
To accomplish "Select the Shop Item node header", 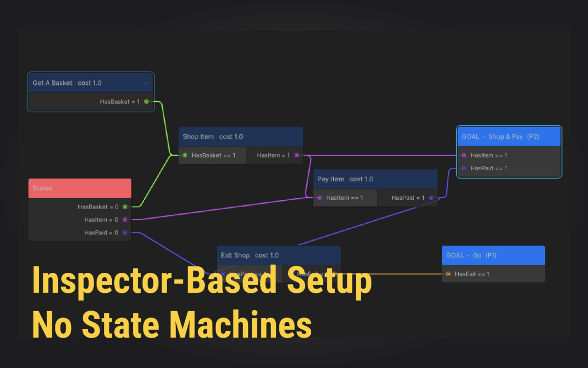I will click(x=241, y=136).
